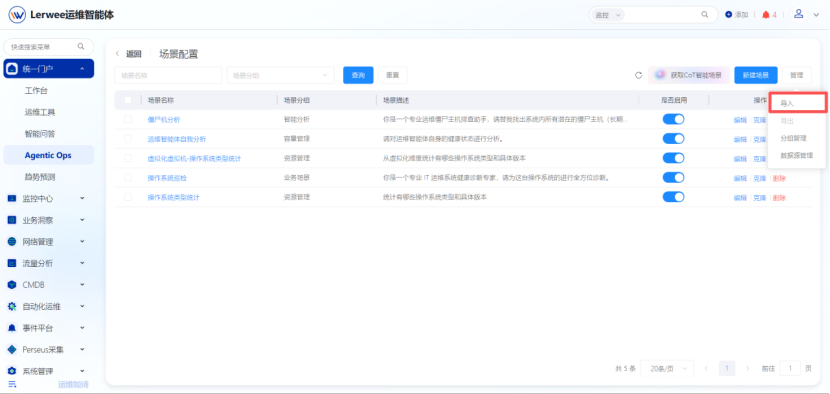
Task: Open the 僵尸机分析 scene link
Action: pos(164,120)
